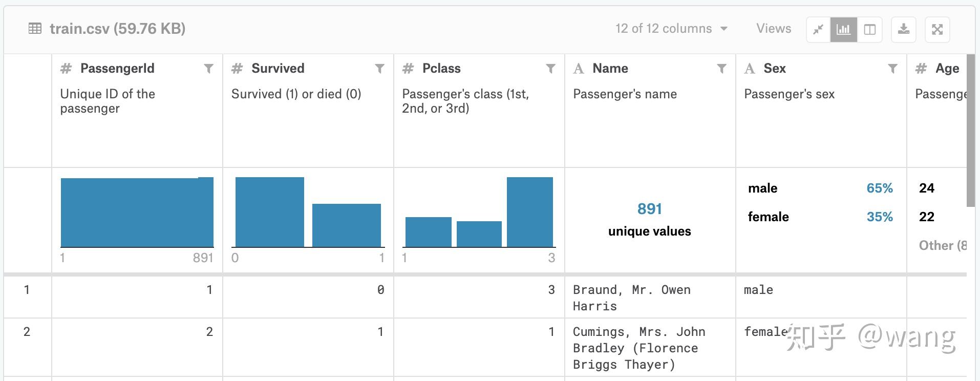This screenshot has height=381, width=980.
Task: Click the Pclass column header label
Action: [441, 69]
